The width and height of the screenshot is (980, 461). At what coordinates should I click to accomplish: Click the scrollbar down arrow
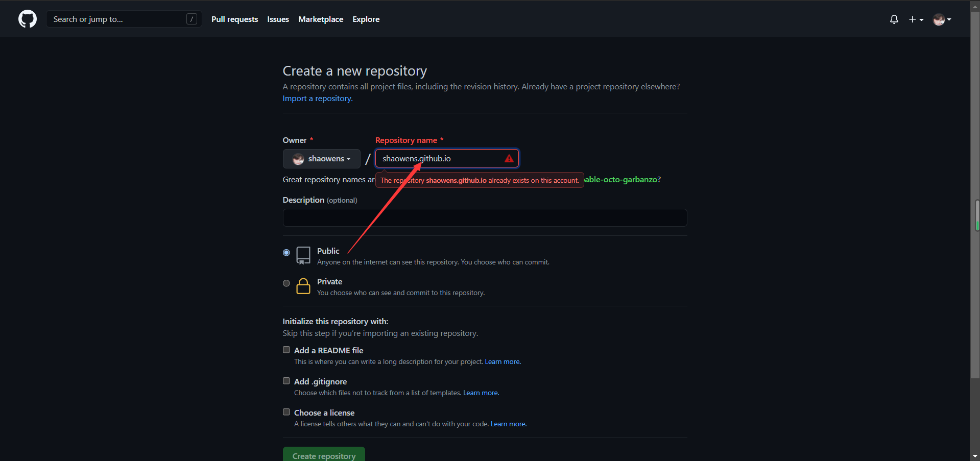[975, 456]
